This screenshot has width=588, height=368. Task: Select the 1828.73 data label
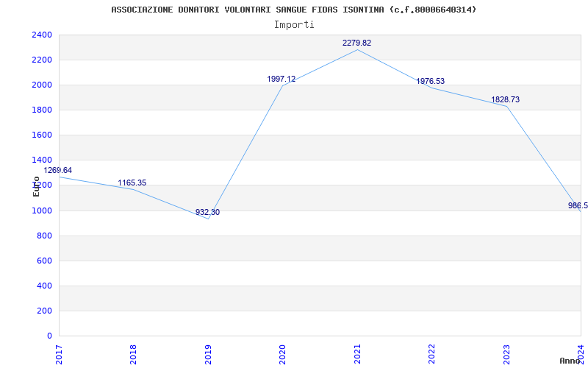[x=506, y=99]
